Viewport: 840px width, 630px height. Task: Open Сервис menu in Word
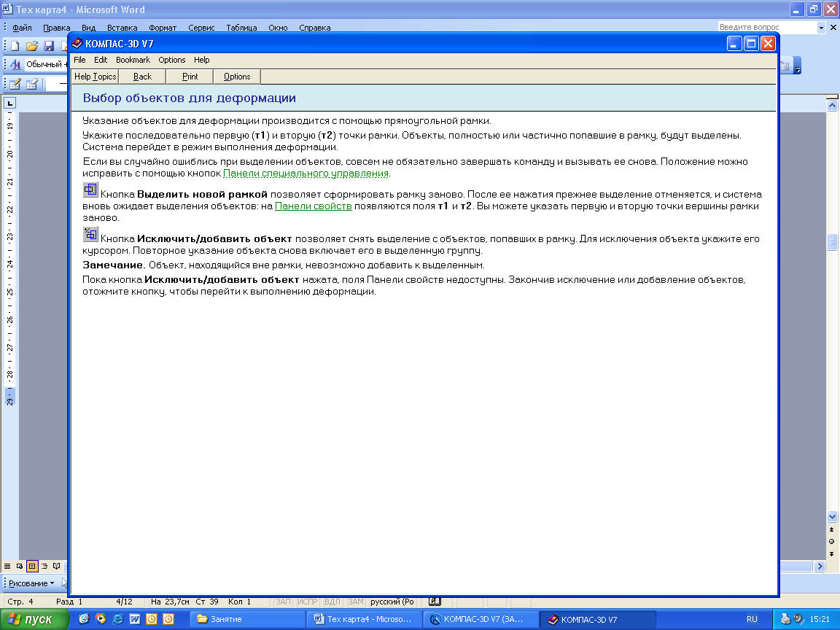coord(201,28)
